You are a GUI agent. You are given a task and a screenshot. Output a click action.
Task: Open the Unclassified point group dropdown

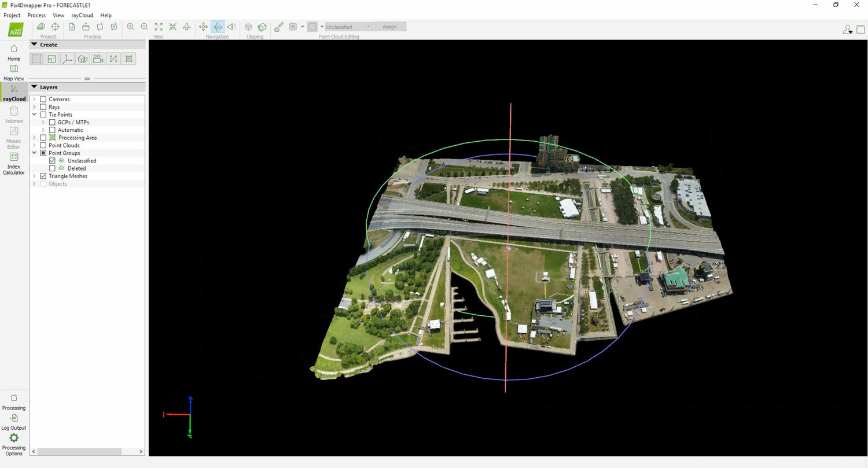[348, 27]
